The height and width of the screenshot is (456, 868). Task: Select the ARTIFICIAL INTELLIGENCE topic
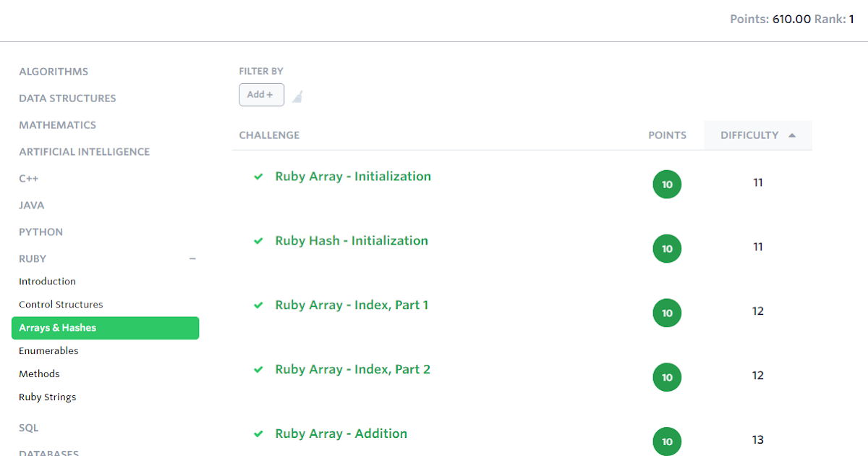coord(85,151)
